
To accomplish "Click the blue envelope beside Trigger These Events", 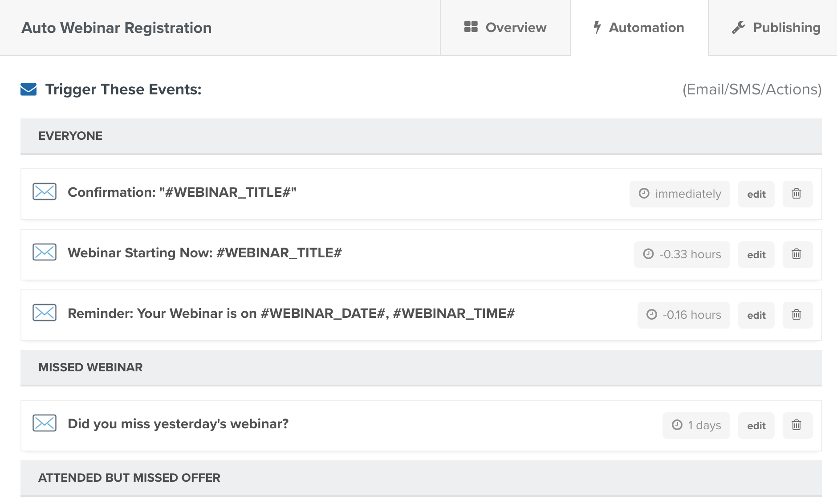I will pos(28,89).
